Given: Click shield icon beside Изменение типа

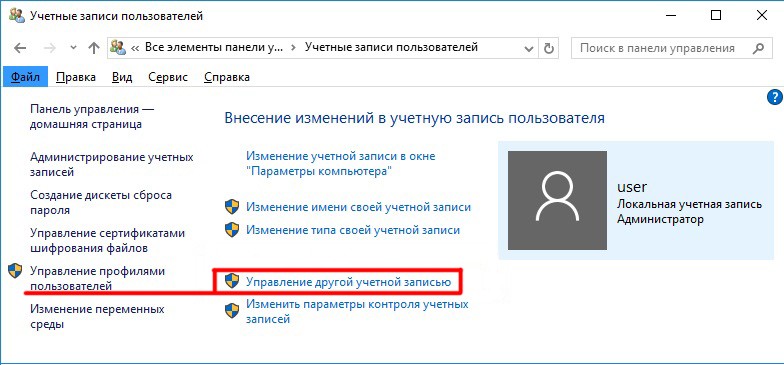Looking at the screenshot, I should [232, 230].
